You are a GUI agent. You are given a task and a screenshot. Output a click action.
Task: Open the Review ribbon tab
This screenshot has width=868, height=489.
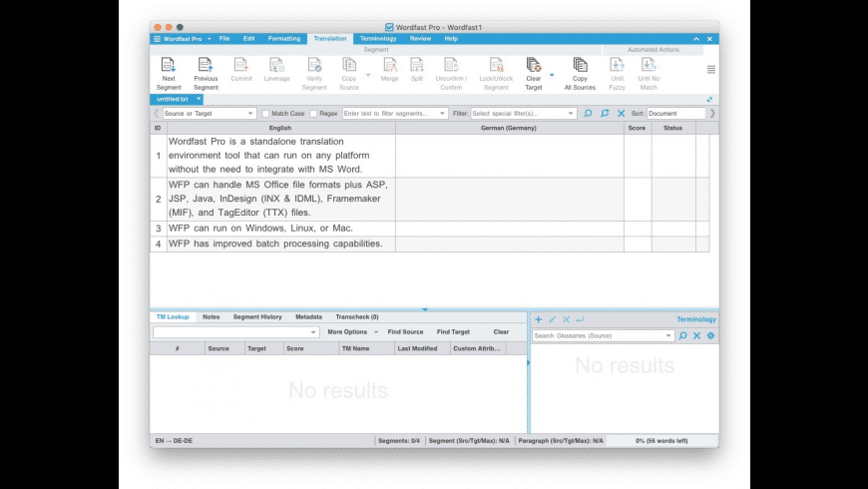420,39
